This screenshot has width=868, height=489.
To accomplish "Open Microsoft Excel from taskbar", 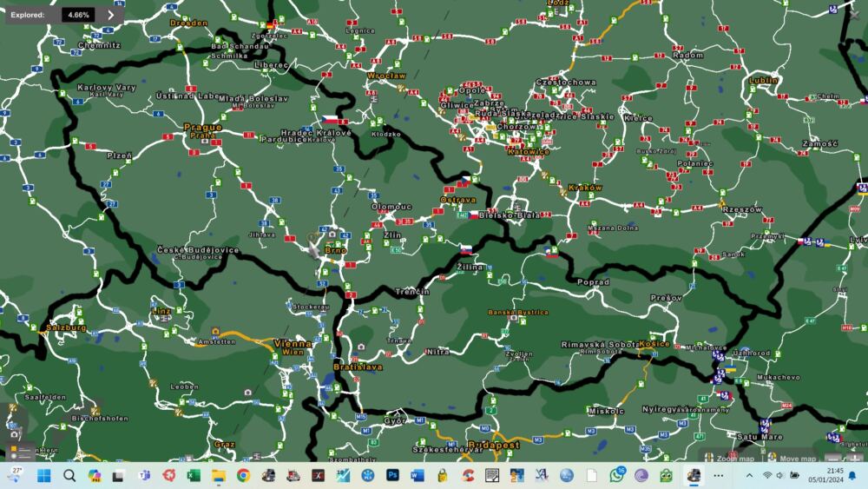I will point(194,475).
